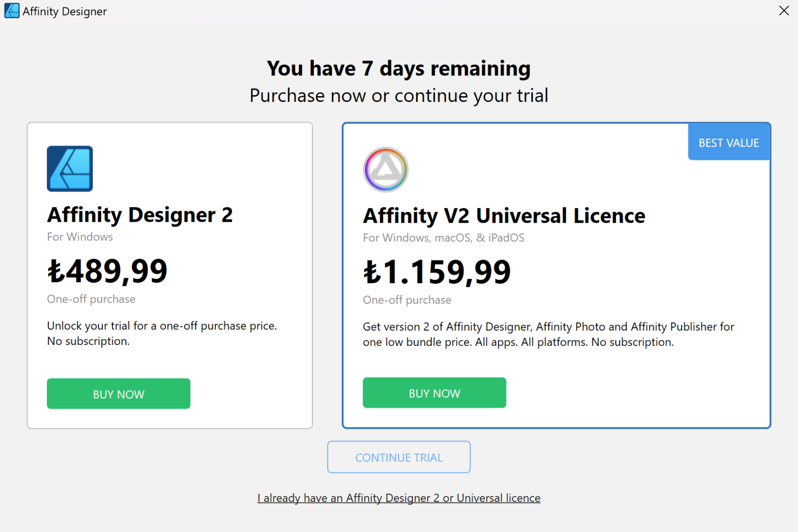Click the 'For Windows, macOS, & iPadOS' subtitle
Screen dimensions: 798x532
point(443,237)
